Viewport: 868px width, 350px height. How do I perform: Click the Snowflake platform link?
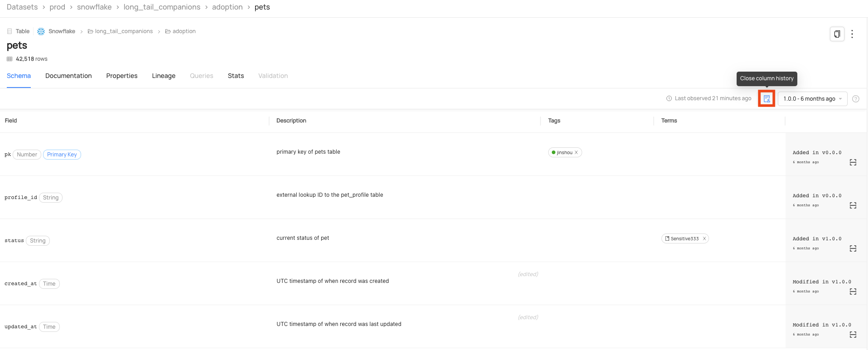point(62,31)
